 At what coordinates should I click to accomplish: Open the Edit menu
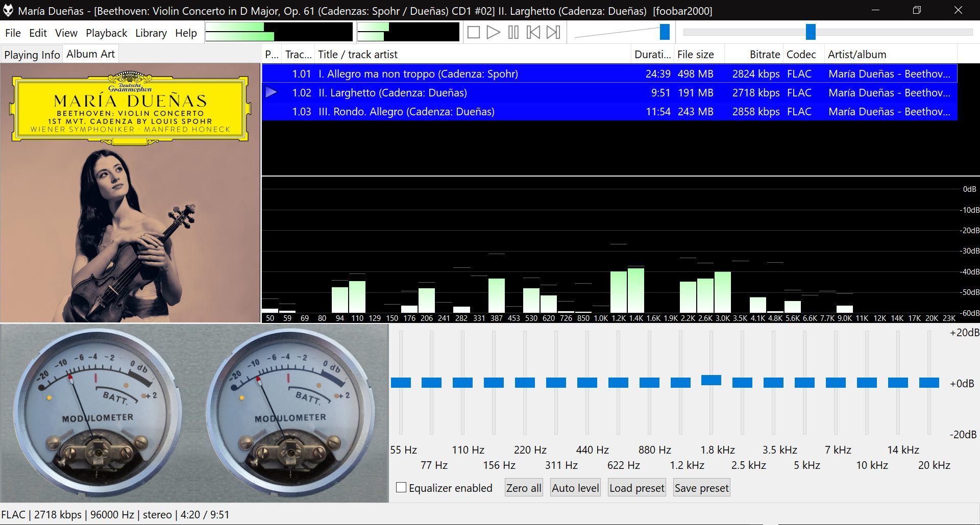tap(38, 33)
